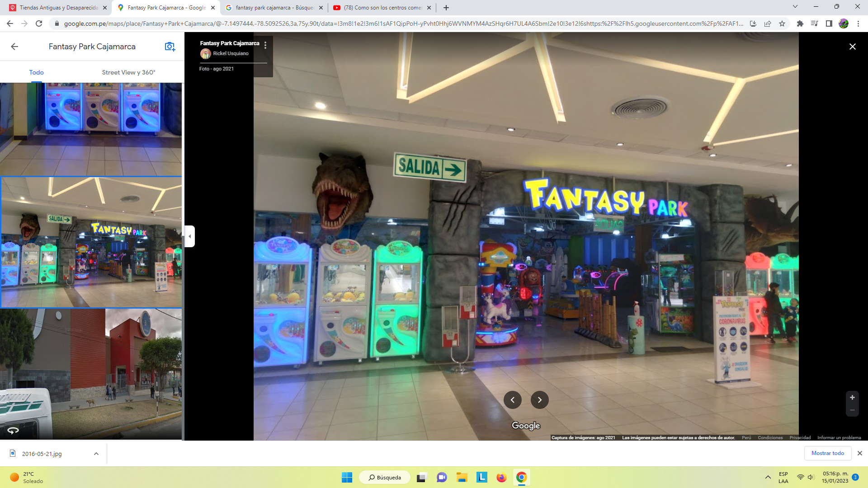Open the building exterior street view thumbnail
The image size is (868, 488).
pyautogui.click(x=91, y=374)
